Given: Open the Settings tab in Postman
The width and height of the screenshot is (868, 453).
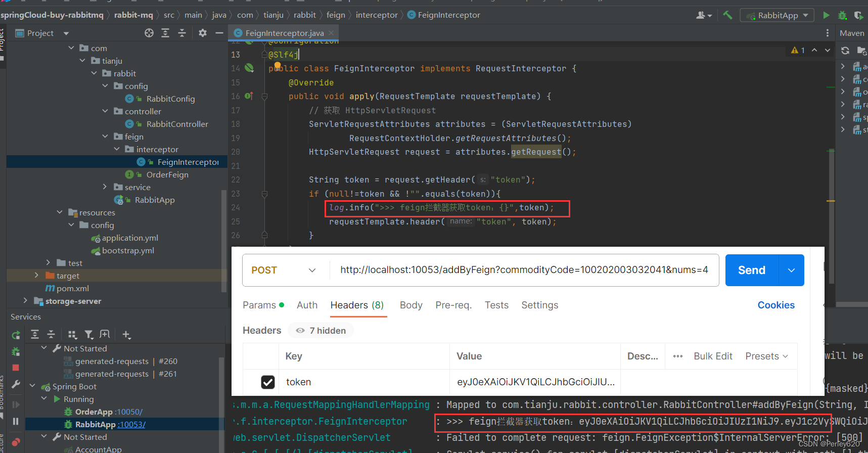Looking at the screenshot, I should (540, 305).
